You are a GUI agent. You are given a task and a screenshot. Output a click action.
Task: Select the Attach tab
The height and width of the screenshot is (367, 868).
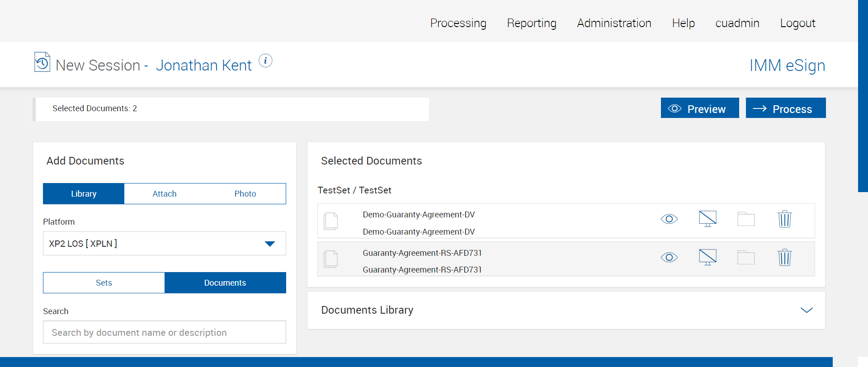(165, 194)
